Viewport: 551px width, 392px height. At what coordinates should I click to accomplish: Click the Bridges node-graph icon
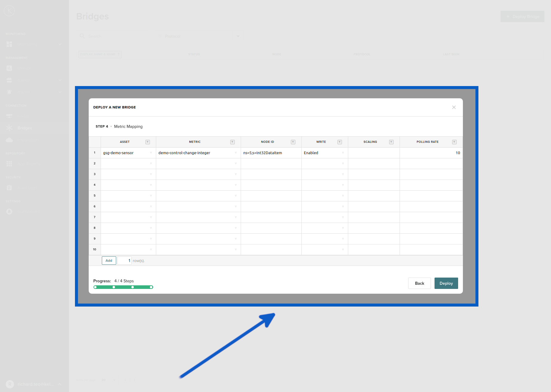point(9,128)
